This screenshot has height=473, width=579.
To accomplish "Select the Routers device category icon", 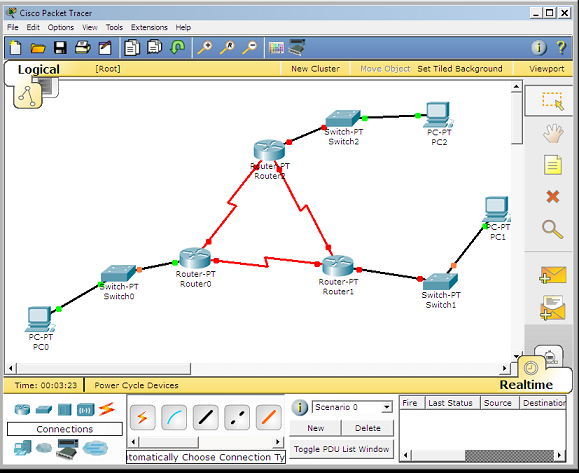I will [x=22, y=409].
